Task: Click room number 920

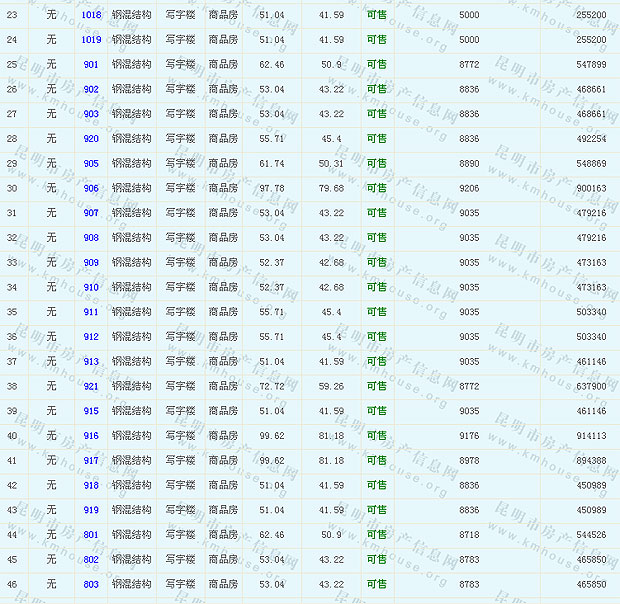Action: (91, 139)
